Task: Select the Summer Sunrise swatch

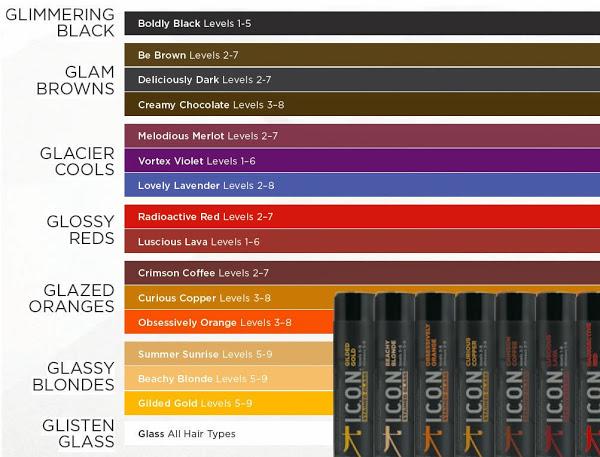Action: click(x=230, y=354)
